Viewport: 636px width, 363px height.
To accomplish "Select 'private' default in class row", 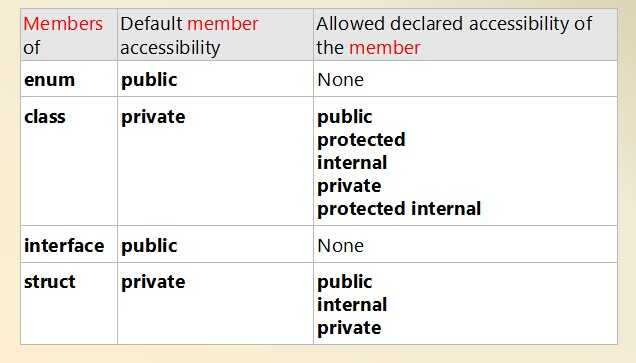I will pos(153,118).
